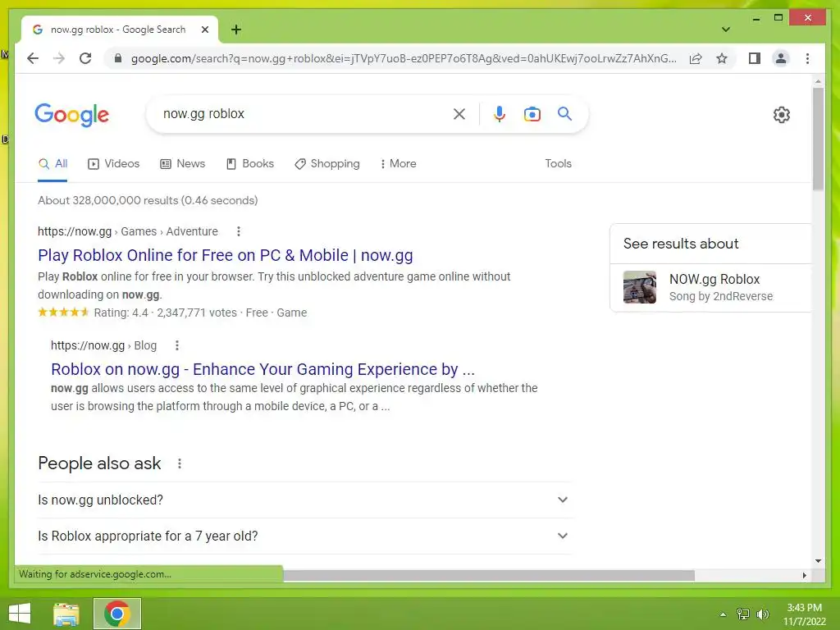Open options for the now.gg Blog result

[x=177, y=345]
